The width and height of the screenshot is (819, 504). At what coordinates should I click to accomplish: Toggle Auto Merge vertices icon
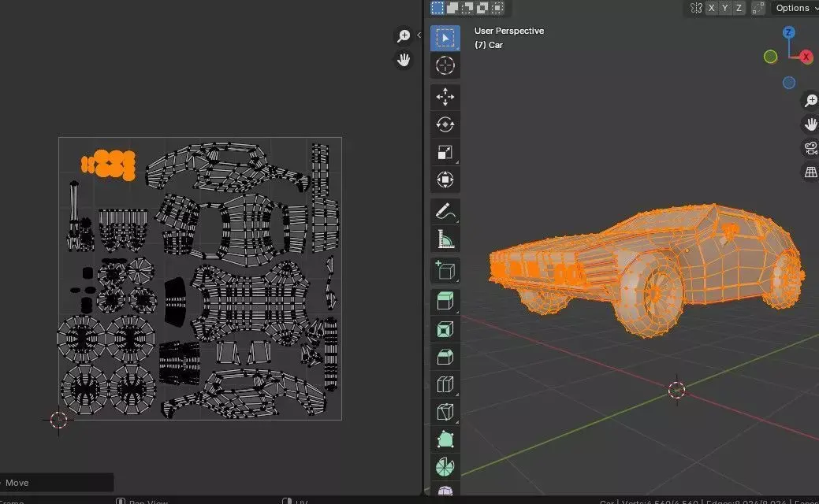pos(758,8)
